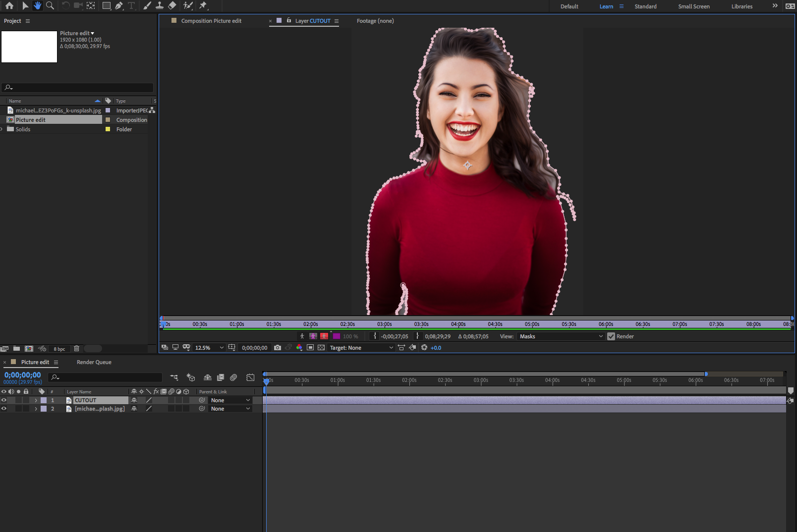Image resolution: width=797 pixels, height=532 pixels.
Task: Toggle the Render checkbox
Action: pyautogui.click(x=611, y=336)
